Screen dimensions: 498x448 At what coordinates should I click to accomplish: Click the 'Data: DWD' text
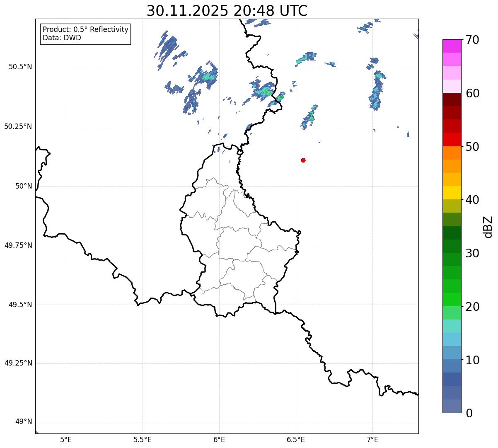pyautogui.click(x=62, y=38)
